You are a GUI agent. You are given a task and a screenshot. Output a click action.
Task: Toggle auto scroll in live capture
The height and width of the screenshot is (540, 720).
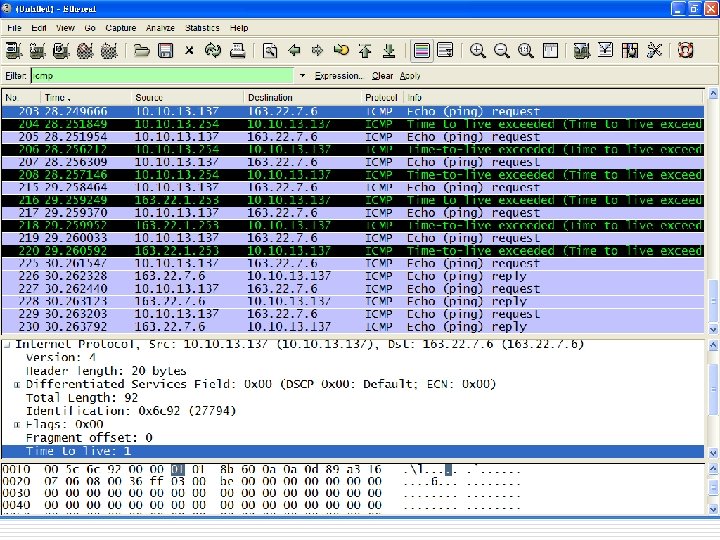[x=445, y=50]
